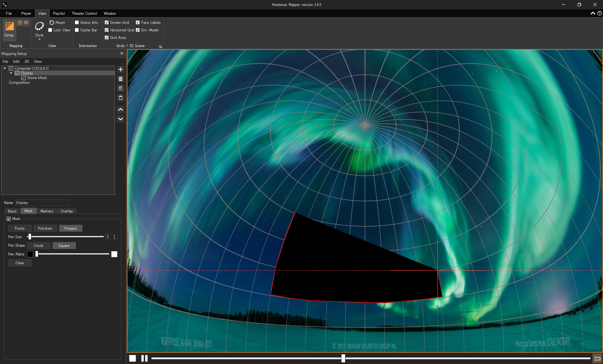The height and width of the screenshot is (364, 603).
Task: Move selected item up
Action: coord(121,110)
